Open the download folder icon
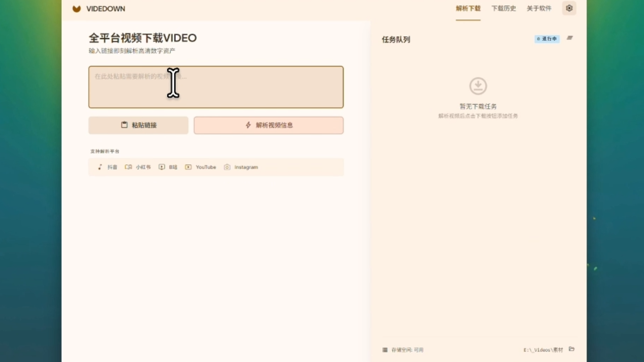This screenshot has height=362, width=644. (x=572, y=349)
